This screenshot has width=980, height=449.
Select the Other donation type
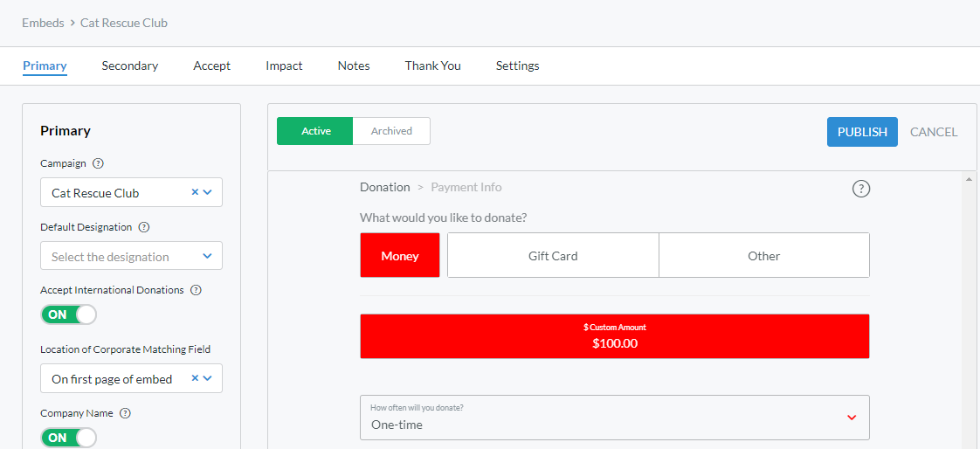click(x=764, y=255)
